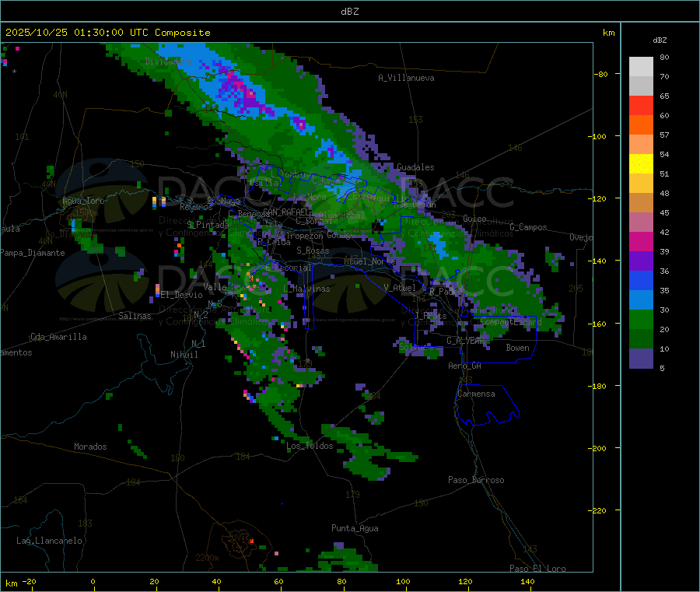Viewport: 700px width, 592px height.
Task: Click the Carmensa label
Action: (476, 394)
